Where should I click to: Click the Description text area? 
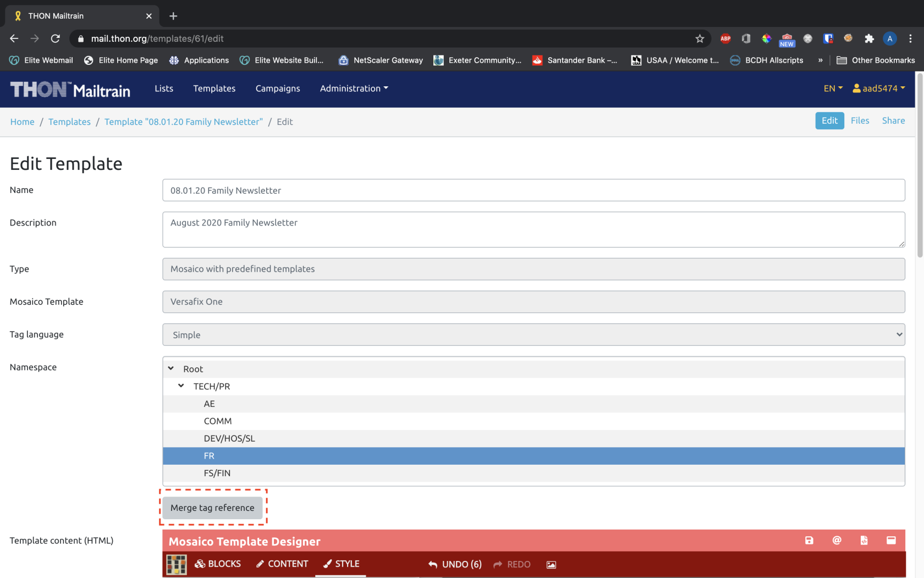tap(533, 229)
